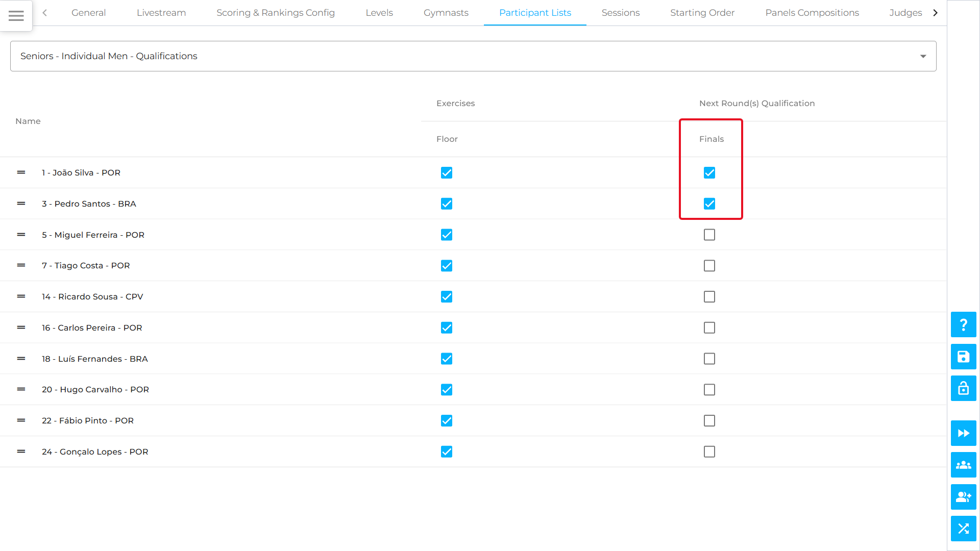Open the Gymnasts tab
Image resolution: width=980 pixels, height=551 pixels.
446,13
